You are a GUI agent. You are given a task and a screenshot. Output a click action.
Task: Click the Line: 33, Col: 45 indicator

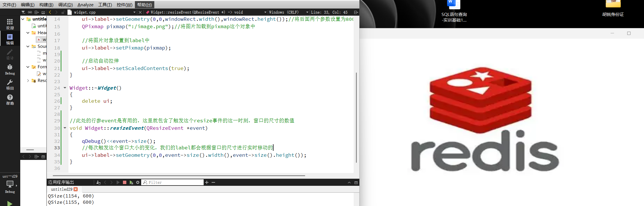[329, 12]
